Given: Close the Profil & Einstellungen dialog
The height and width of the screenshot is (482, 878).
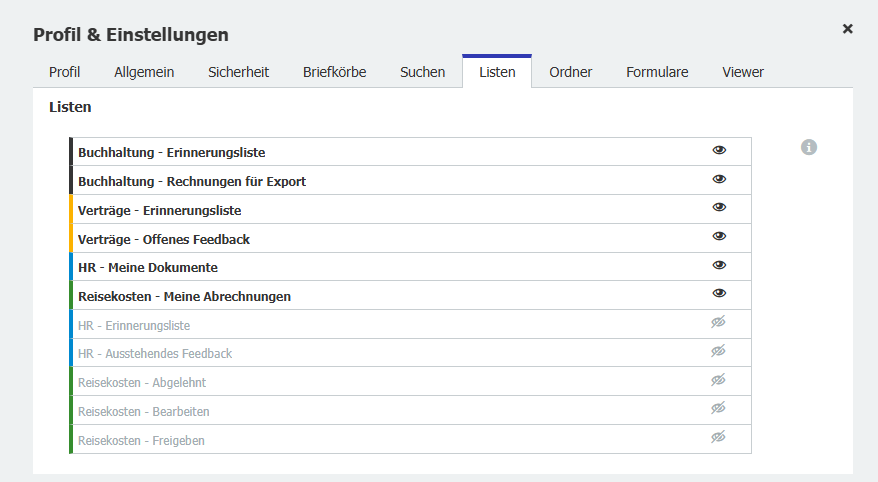Looking at the screenshot, I should 847,29.
